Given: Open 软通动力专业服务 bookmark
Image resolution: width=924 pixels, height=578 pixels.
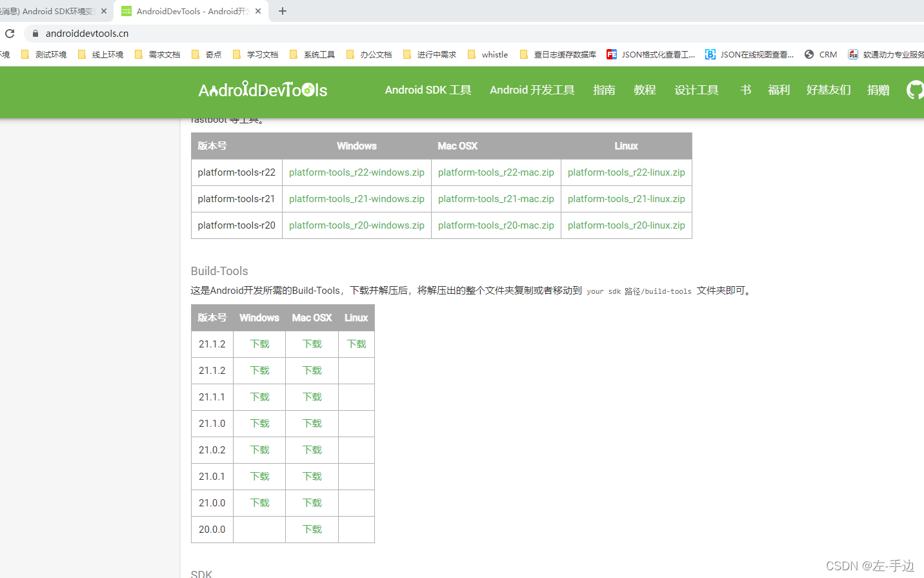Looking at the screenshot, I should click(x=886, y=55).
